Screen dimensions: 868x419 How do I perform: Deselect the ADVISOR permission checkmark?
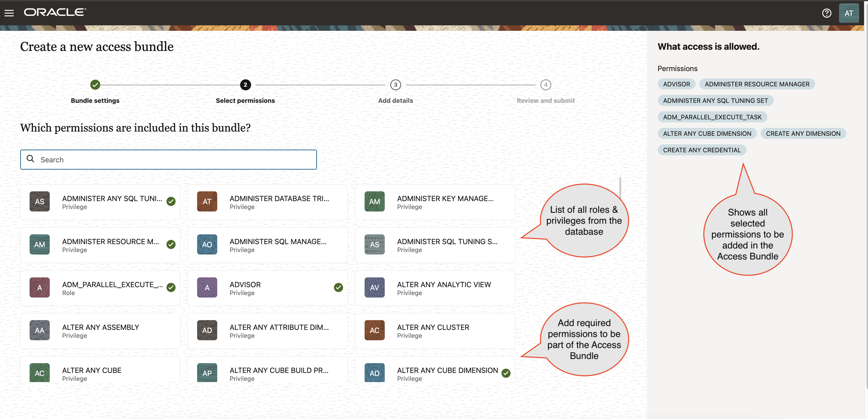coord(338,287)
